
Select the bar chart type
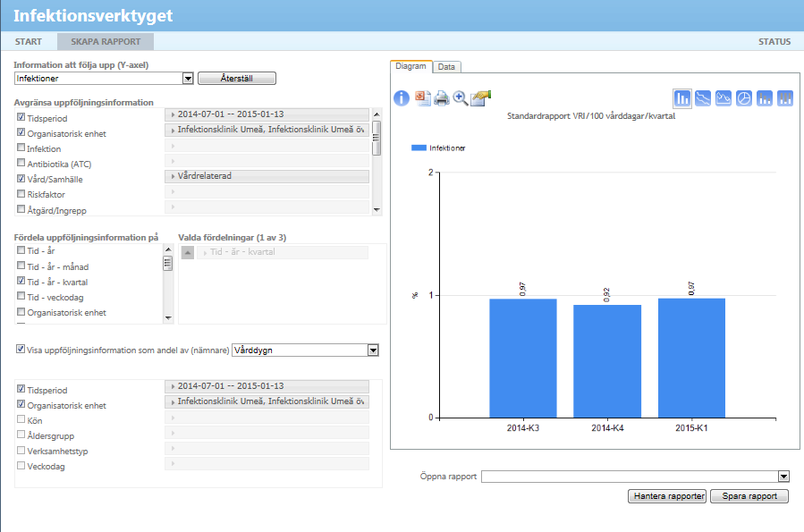pos(682,97)
